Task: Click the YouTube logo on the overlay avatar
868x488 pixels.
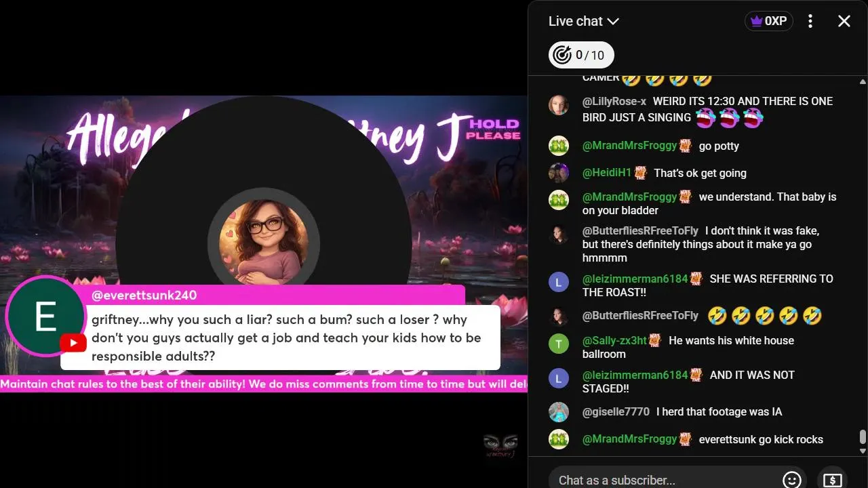Action: coord(73,343)
